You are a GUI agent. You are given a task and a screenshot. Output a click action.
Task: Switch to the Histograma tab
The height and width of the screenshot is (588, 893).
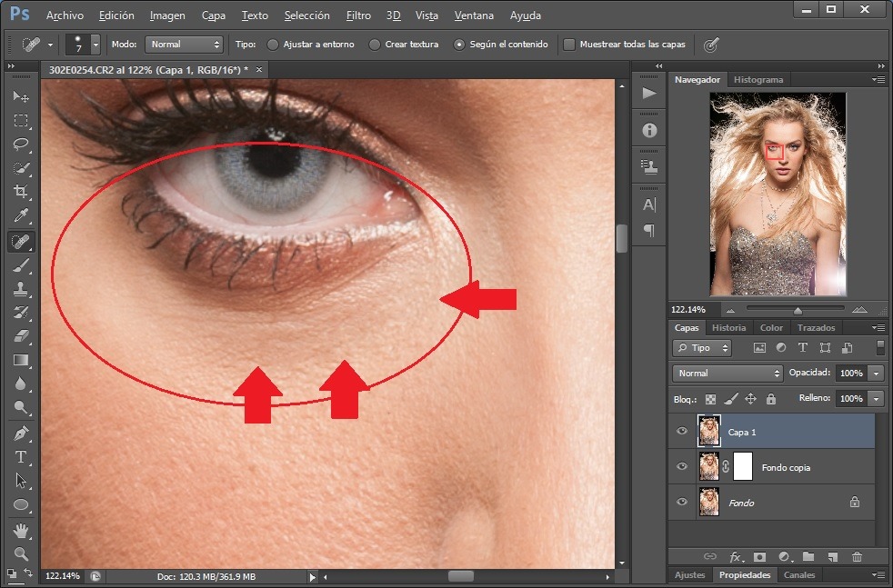[758, 80]
